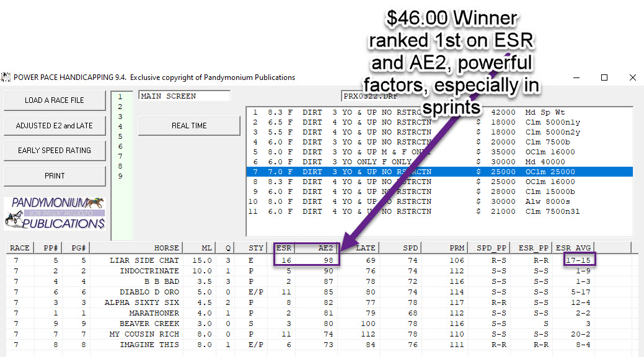Click the SPD_PP column header
This screenshot has height=357, width=644.
click(489, 248)
